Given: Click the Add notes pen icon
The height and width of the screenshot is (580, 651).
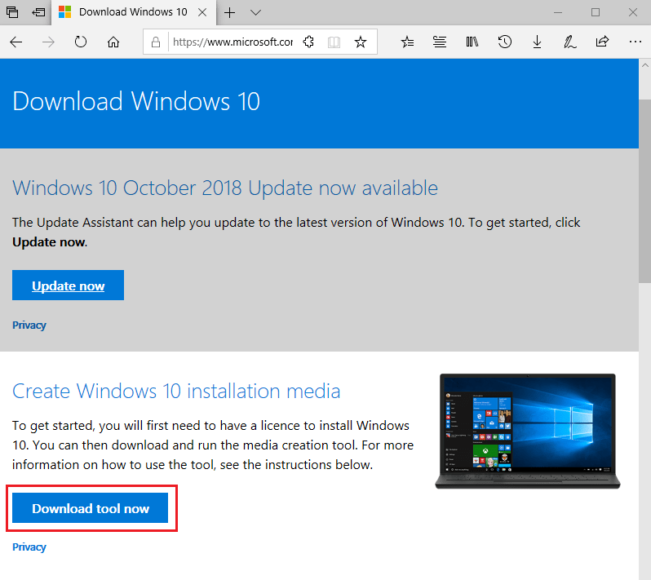Looking at the screenshot, I should (x=569, y=42).
